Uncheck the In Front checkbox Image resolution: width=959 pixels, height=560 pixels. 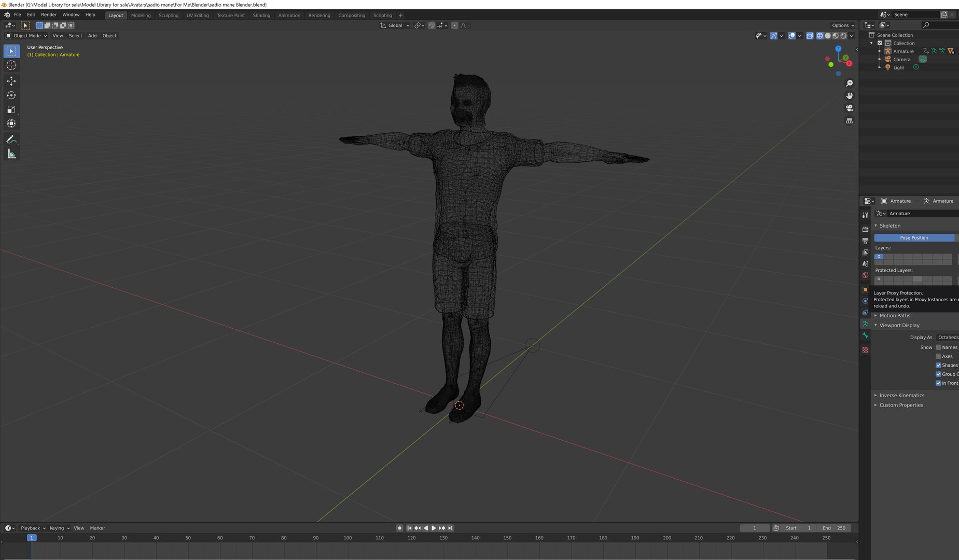938,383
